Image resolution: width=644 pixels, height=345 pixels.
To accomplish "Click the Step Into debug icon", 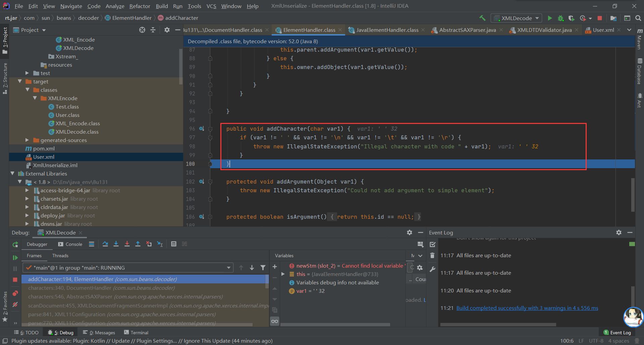I will click(x=116, y=244).
